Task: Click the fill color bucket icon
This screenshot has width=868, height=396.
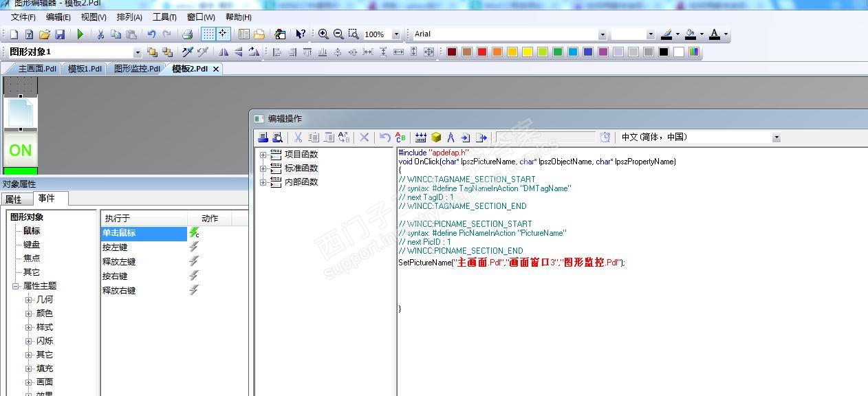Action: point(690,34)
